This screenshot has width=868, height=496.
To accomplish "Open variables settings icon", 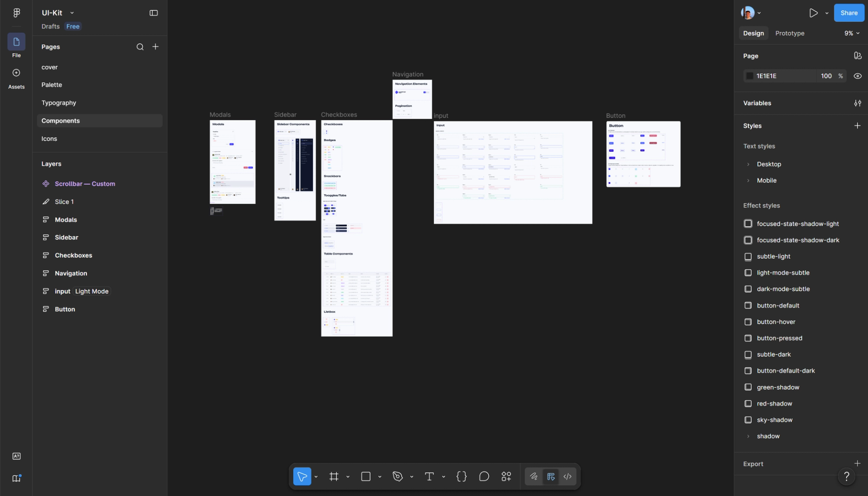I will pos(858,103).
